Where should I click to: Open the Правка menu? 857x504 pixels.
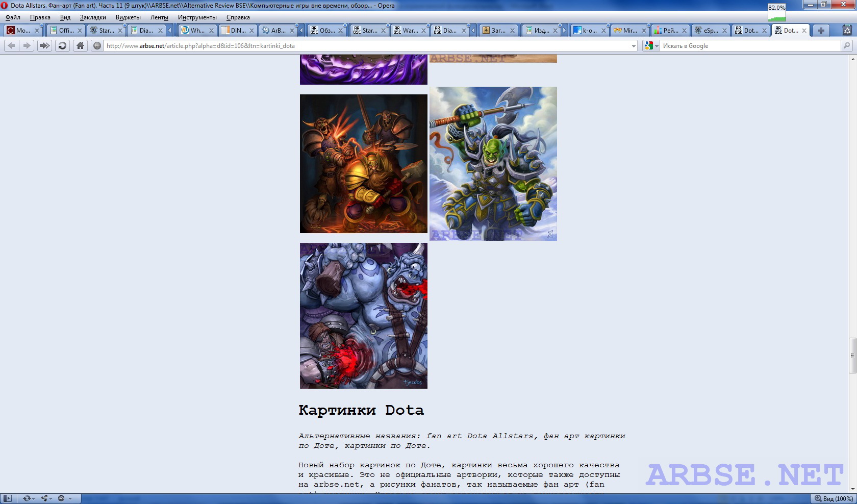(x=40, y=17)
